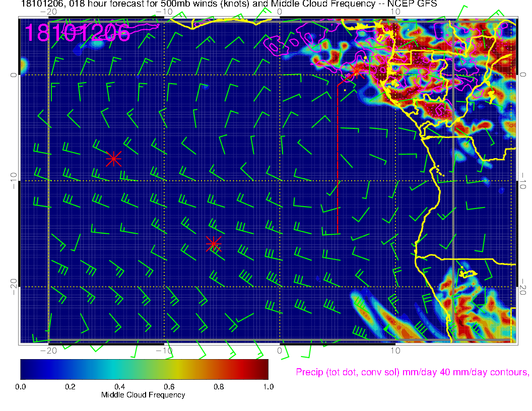Click the 'Middle Cloud Frequency' colorbar label
This screenshot has width=532, height=411.
(x=143, y=395)
